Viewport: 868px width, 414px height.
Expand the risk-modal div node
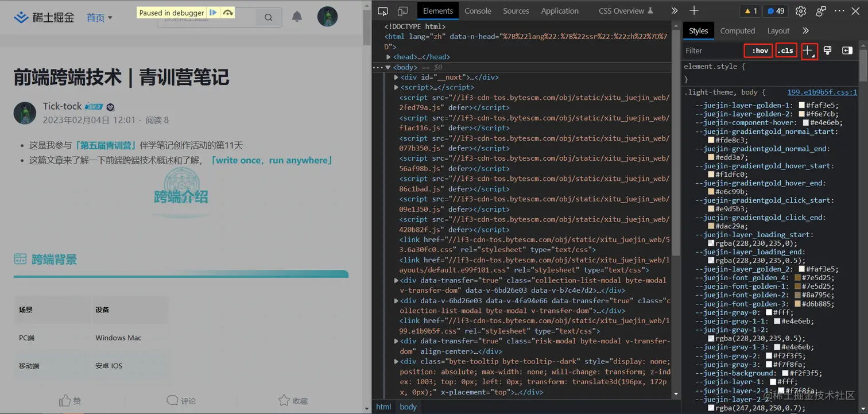click(396, 341)
